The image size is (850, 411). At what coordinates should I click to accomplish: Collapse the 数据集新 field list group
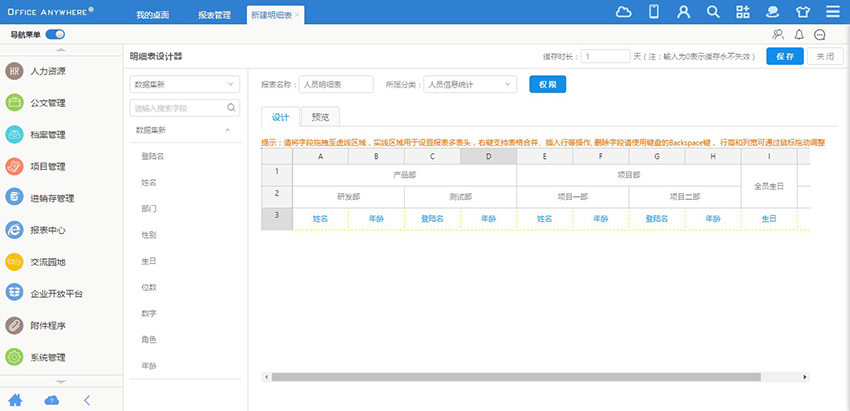click(x=227, y=130)
